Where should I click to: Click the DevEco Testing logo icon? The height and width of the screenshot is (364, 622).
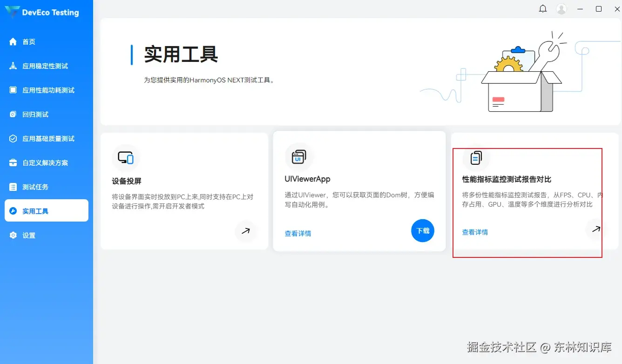click(x=12, y=12)
